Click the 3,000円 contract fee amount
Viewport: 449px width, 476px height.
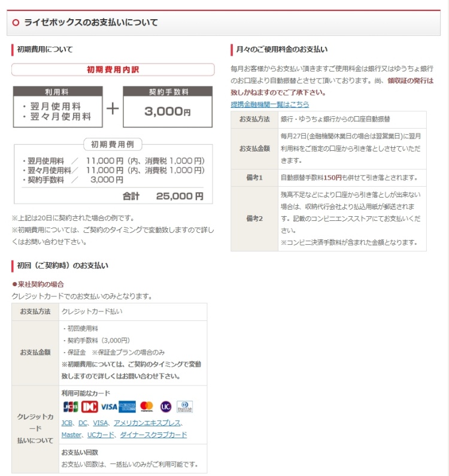tap(168, 111)
